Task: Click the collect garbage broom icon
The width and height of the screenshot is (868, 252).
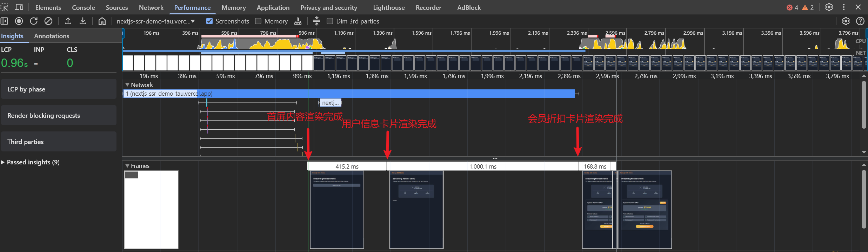Action: click(298, 21)
